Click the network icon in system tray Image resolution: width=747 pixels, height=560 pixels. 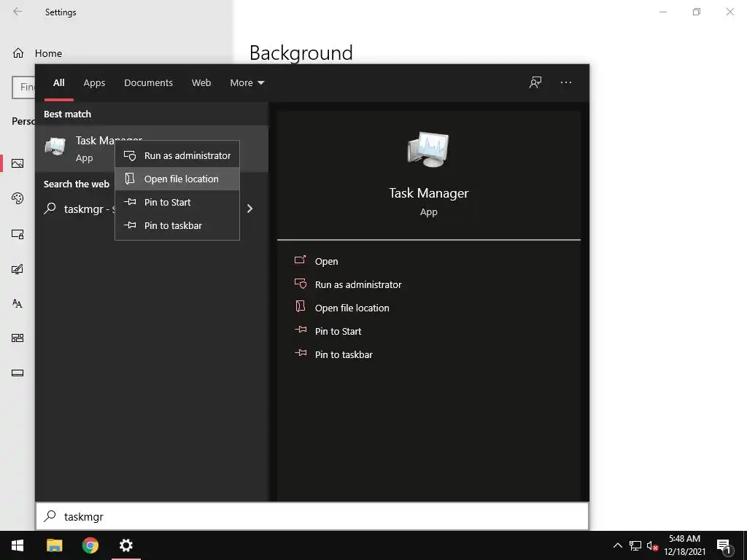635,545
